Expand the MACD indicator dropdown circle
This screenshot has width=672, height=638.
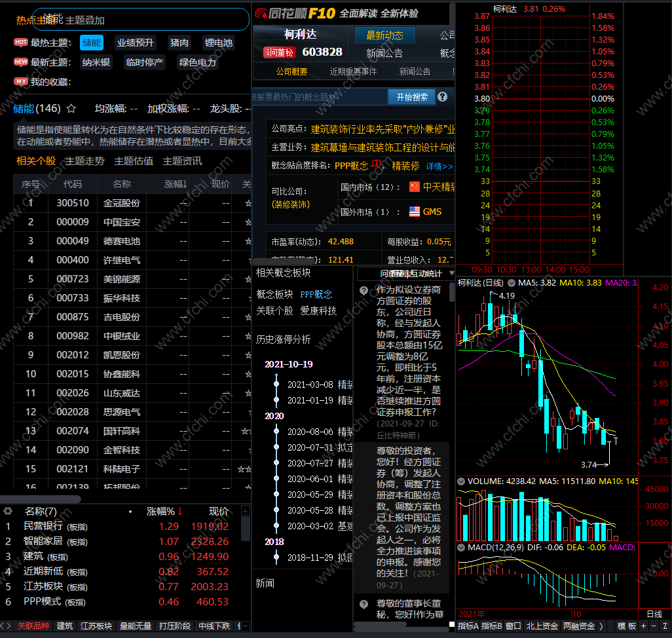pyautogui.click(x=461, y=547)
